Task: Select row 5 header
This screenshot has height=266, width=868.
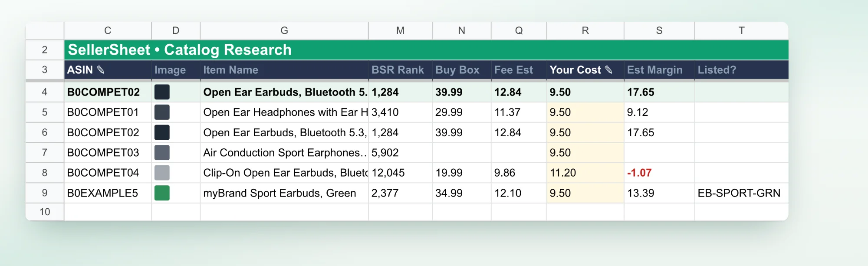Action: tap(45, 112)
